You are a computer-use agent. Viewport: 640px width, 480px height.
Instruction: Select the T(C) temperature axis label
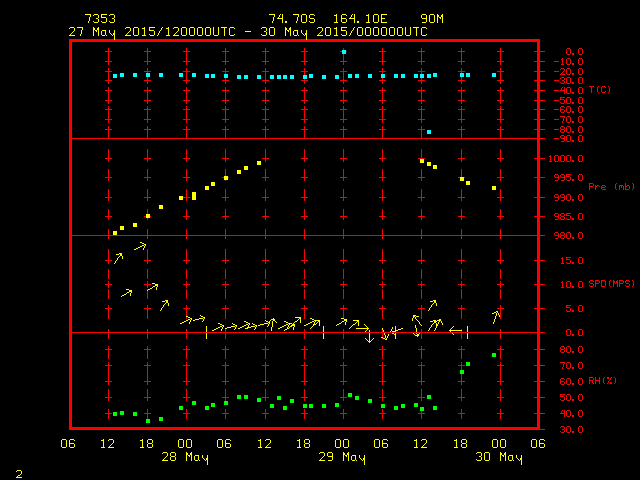coord(601,90)
